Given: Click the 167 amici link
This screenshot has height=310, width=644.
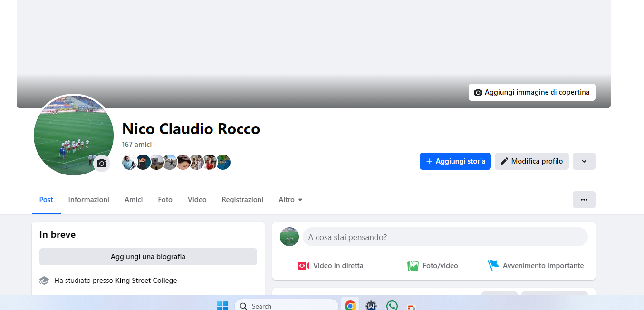Looking at the screenshot, I should point(137,145).
